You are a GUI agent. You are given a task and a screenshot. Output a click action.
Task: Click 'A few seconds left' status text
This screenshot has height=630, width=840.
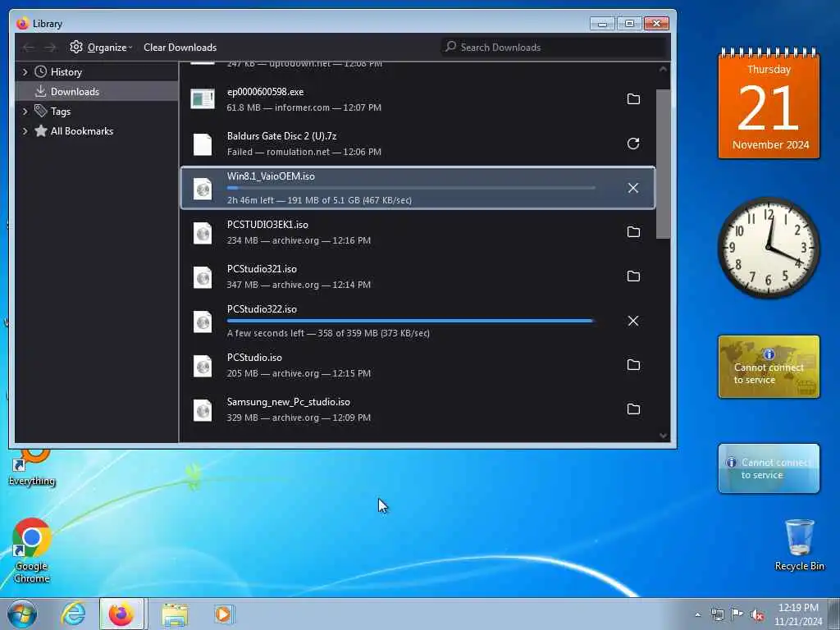pos(265,333)
